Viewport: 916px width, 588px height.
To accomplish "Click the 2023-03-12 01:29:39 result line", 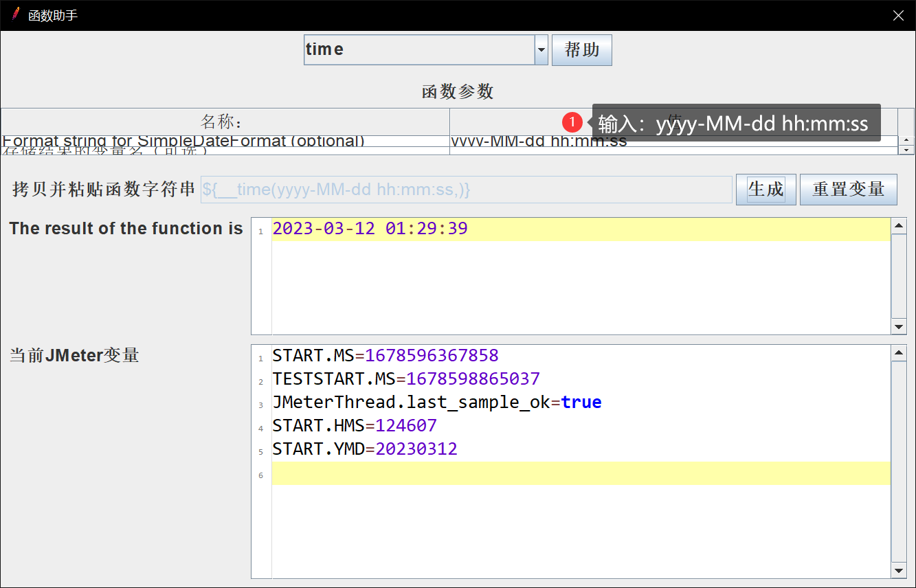I will [370, 229].
